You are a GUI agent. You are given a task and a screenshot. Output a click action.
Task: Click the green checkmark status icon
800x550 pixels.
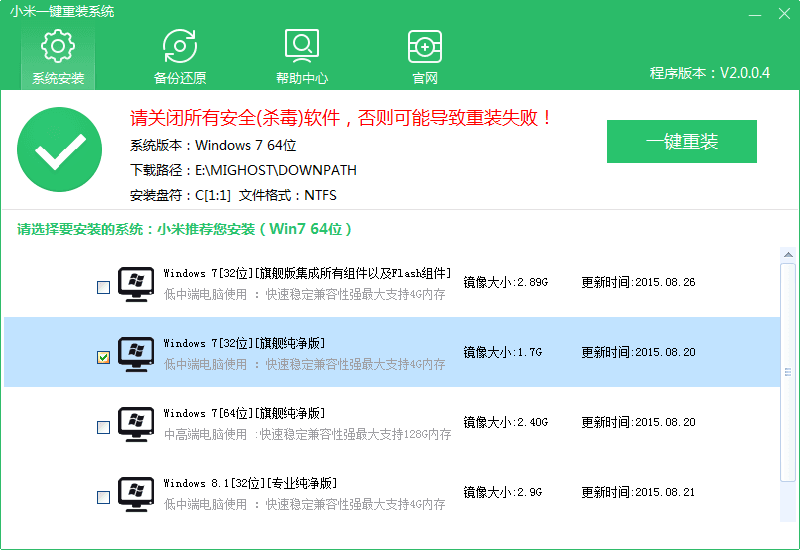(x=59, y=149)
